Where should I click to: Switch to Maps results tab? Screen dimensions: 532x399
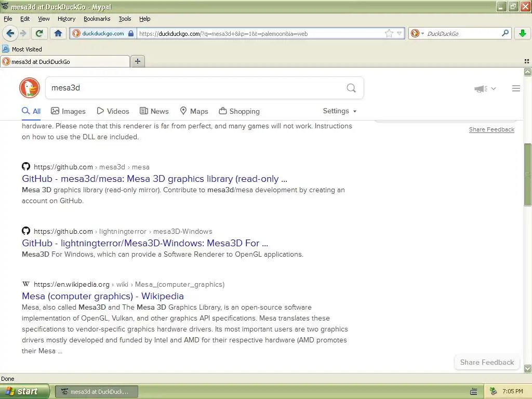coord(194,111)
